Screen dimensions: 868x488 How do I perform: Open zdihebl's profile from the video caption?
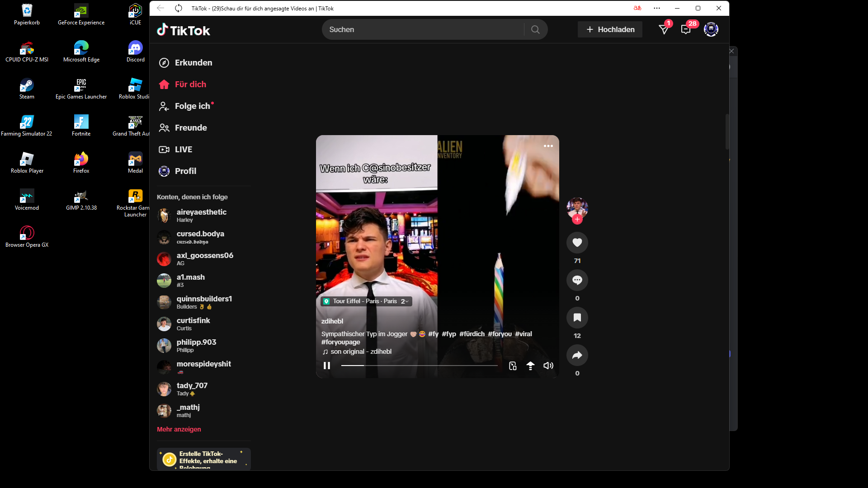(332, 321)
